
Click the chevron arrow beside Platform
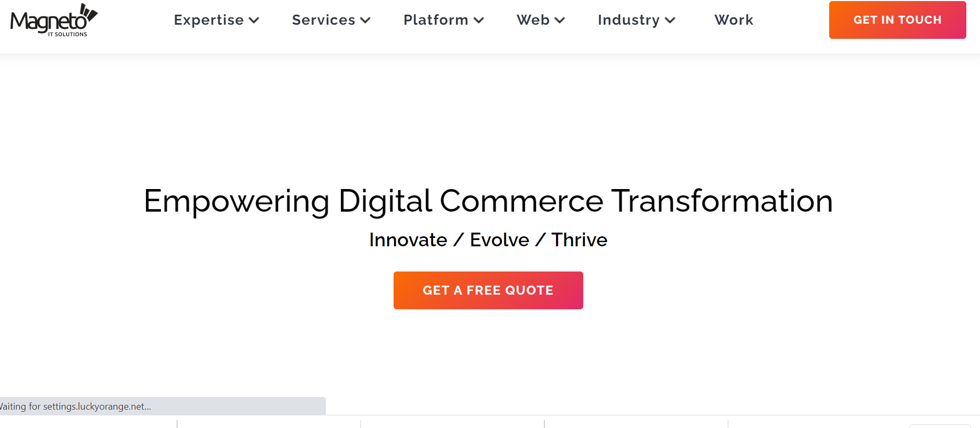(478, 20)
